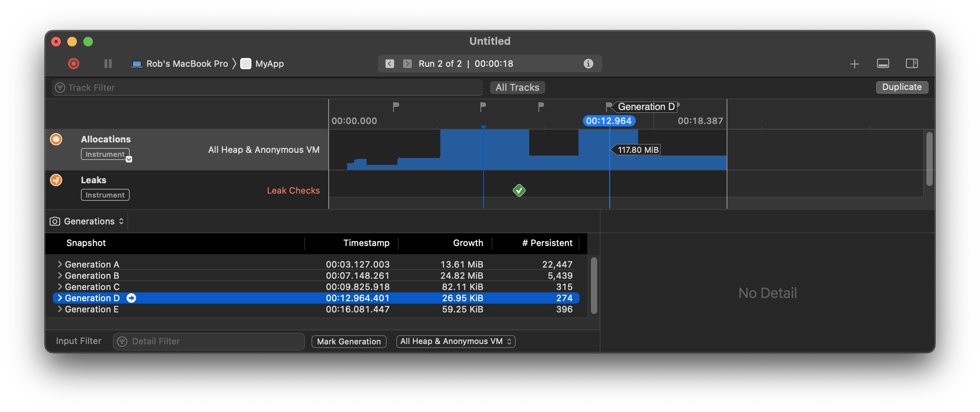Screen dimensions: 980x412
Task: Open the detail filter options icon
Action: click(x=122, y=341)
